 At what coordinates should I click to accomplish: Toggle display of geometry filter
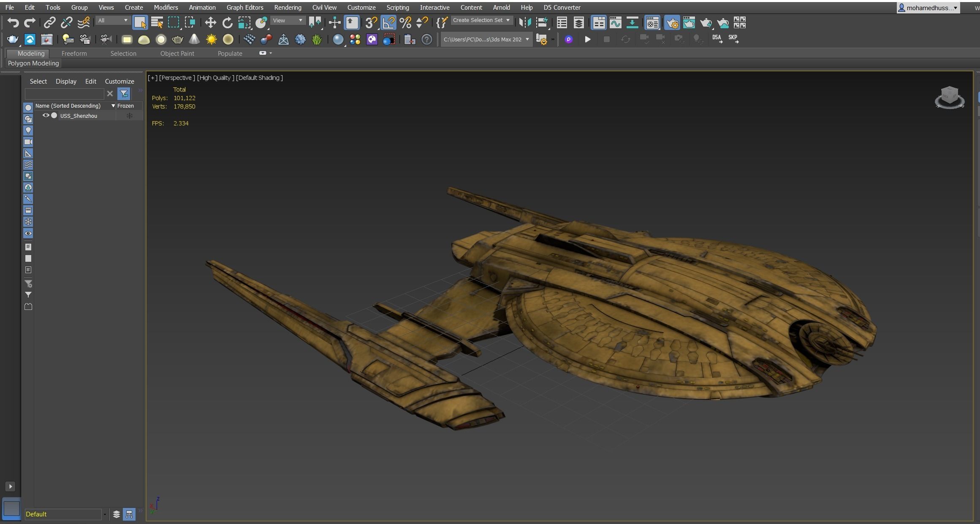28,108
